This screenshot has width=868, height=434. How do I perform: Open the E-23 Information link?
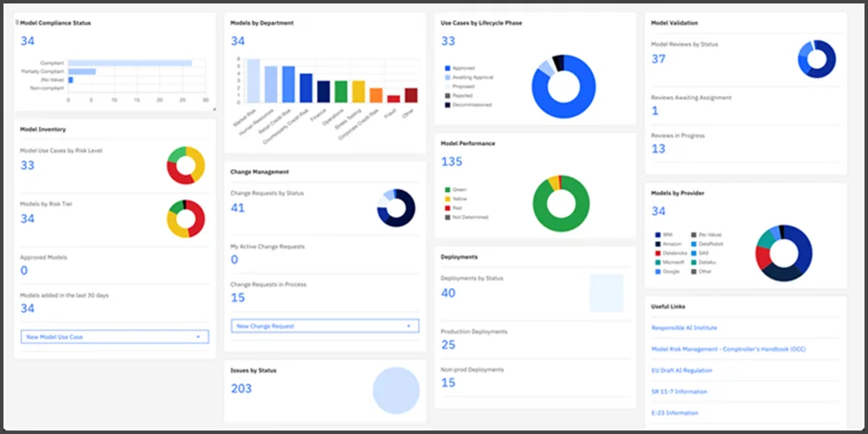(675, 413)
